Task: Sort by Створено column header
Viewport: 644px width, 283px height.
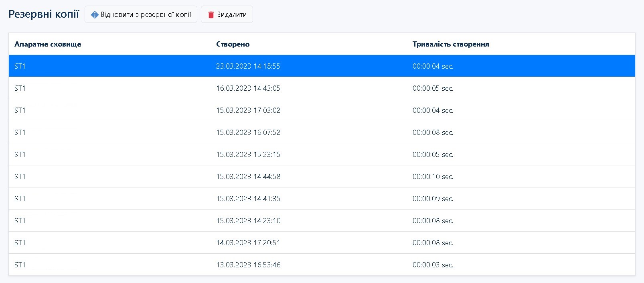Action: tap(233, 44)
